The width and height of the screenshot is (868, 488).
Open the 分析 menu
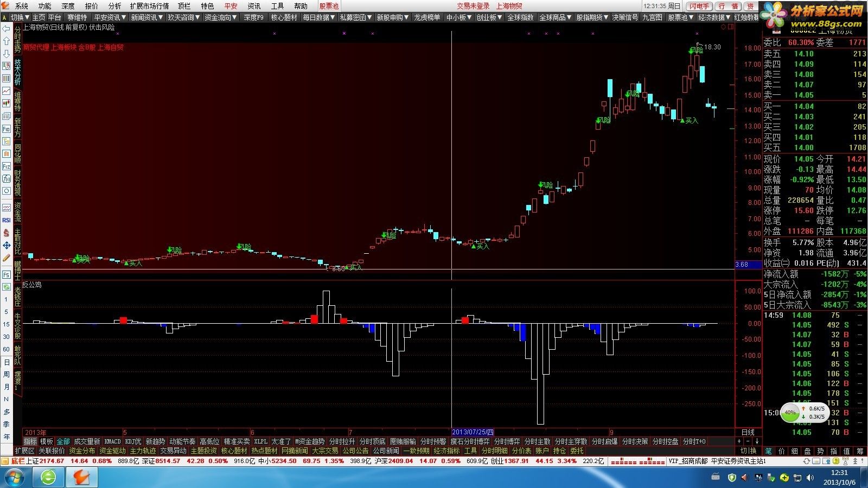114,6
